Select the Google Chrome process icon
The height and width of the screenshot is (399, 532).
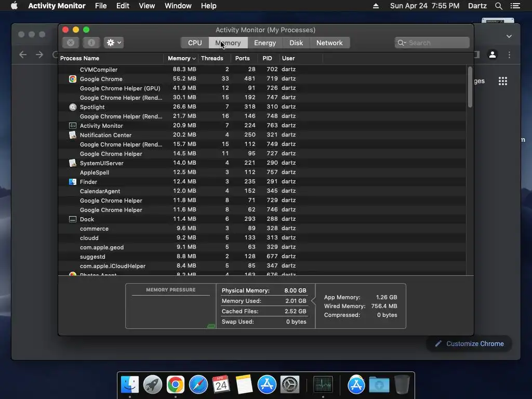point(73,79)
